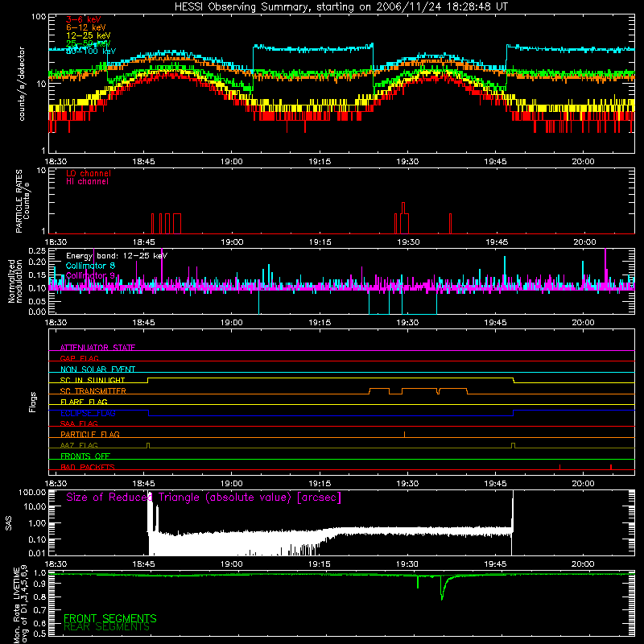Click the livetime dip in bottom panel

pyautogui.click(x=442, y=588)
